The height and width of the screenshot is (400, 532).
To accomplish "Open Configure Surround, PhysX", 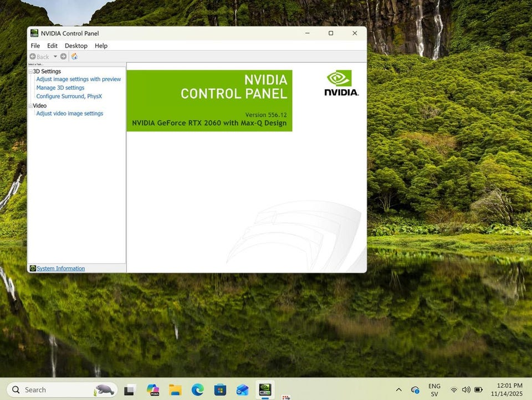I will pos(69,96).
